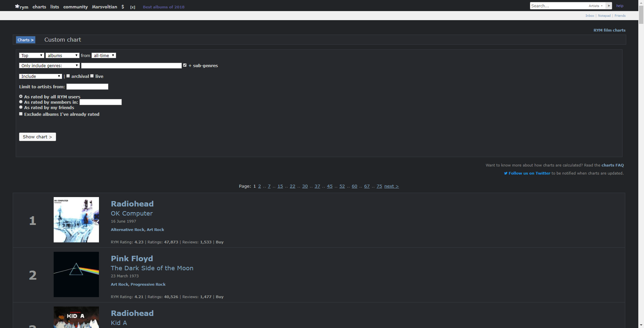Click Buy in the OK Computer row
Image resolution: width=644 pixels, height=328 pixels.
[220, 242]
